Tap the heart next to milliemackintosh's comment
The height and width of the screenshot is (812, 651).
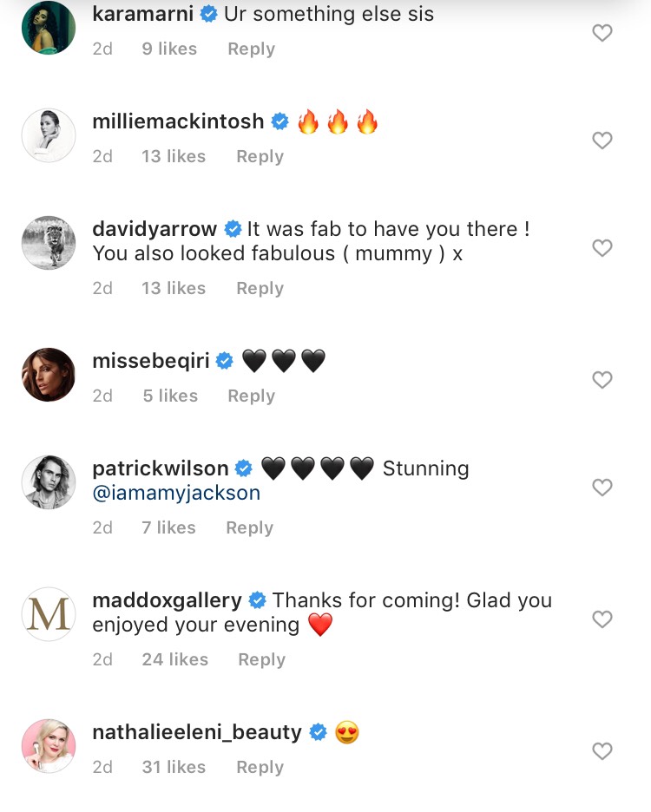[602, 141]
